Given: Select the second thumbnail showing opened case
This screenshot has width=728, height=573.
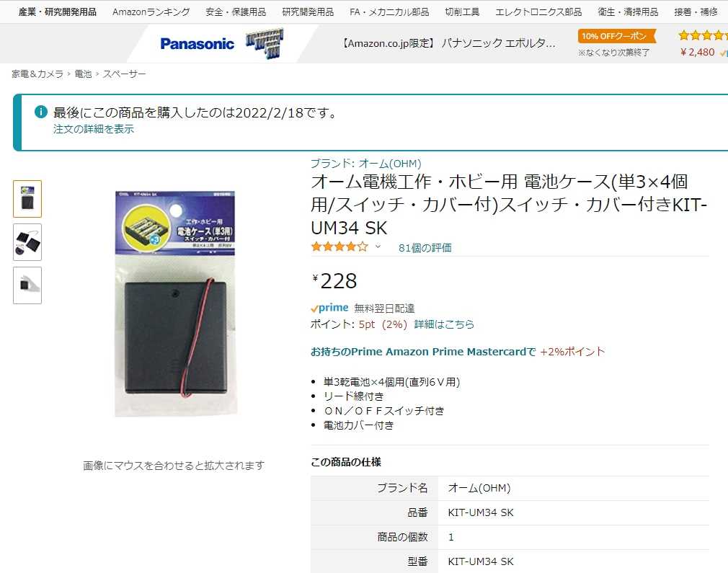Looking at the screenshot, I should pos(27,242).
